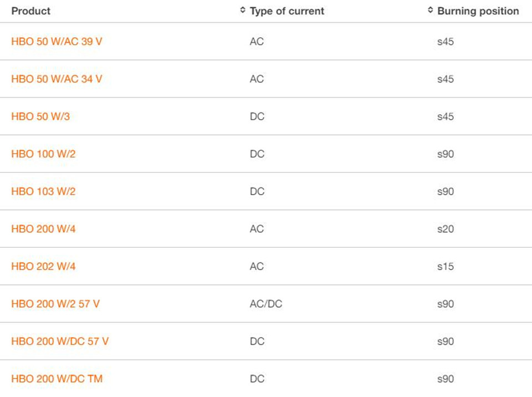Open the HBO 200 W/DC TM link
This screenshot has height=397, width=532.
pos(57,379)
